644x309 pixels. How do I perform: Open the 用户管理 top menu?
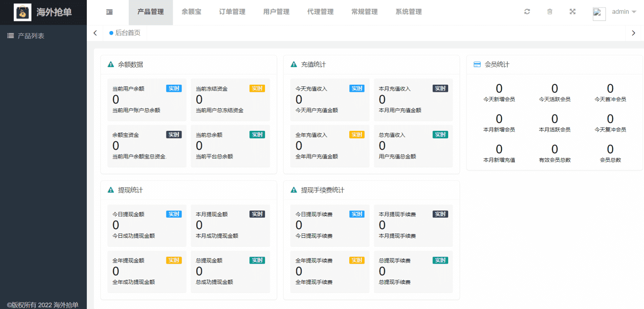pyautogui.click(x=276, y=12)
